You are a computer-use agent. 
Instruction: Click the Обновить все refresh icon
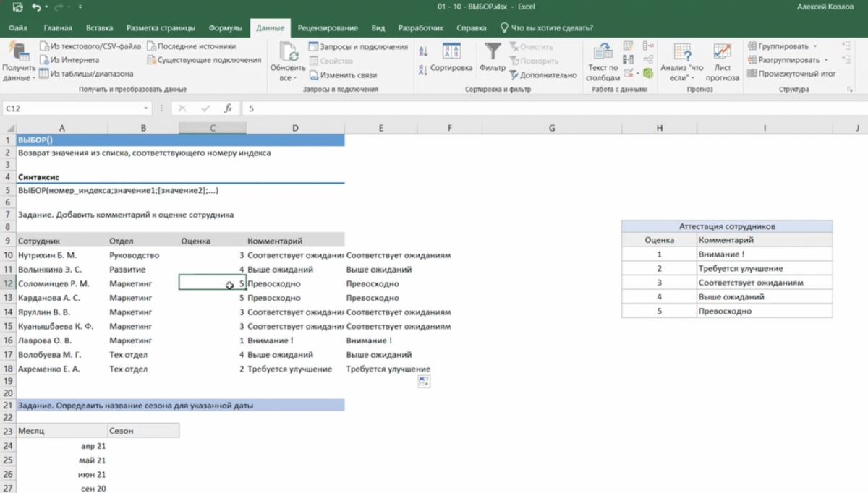click(x=288, y=51)
